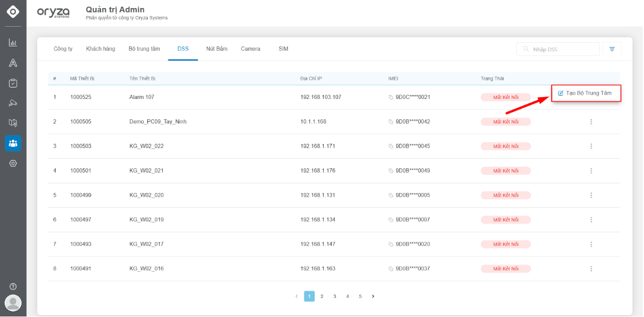The image size is (644, 317).
Task: Open the security camera sidebar icon
Action: click(x=13, y=103)
